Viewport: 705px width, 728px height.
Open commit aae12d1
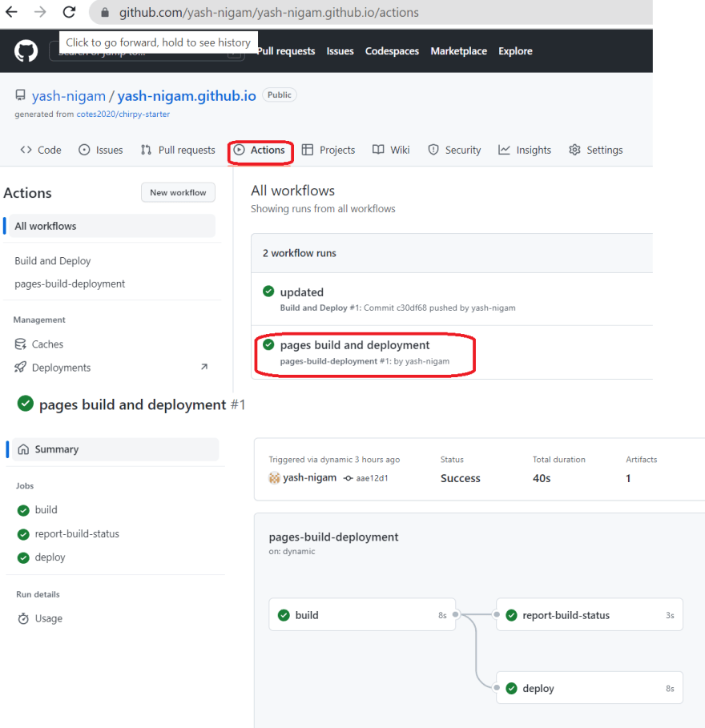coord(372,478)
